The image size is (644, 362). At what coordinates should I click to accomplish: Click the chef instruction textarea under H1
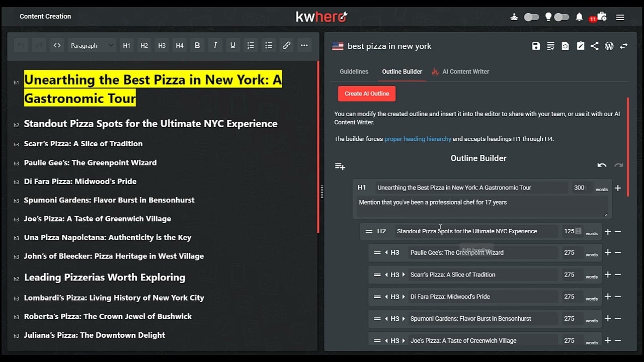click(x=481, y=207)
